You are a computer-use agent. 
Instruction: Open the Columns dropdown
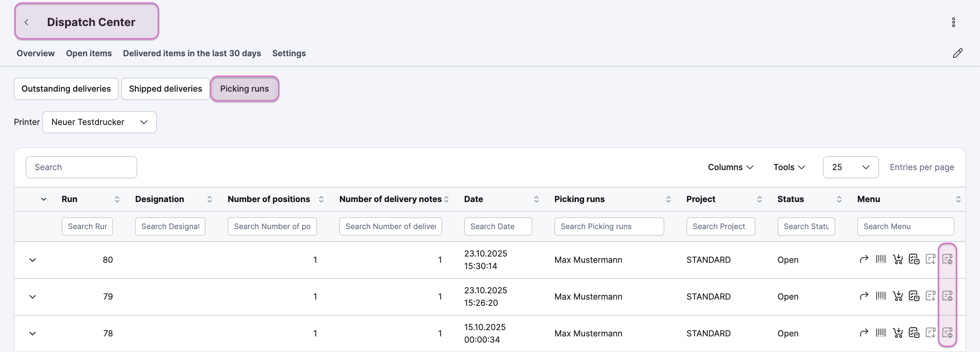coord(730,167)
